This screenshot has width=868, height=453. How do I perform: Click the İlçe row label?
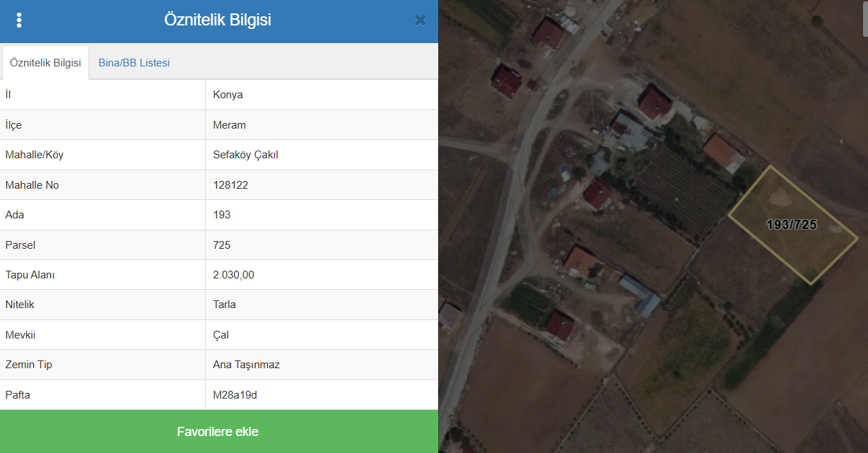[13, 125]
